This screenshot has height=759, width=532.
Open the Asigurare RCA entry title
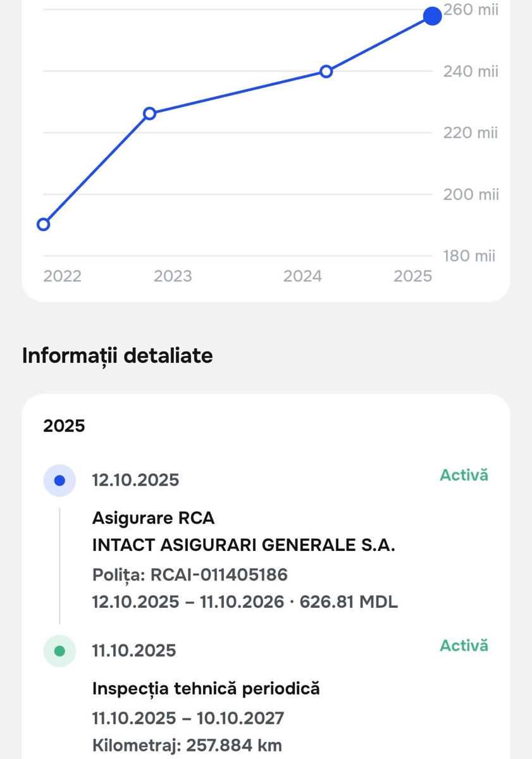click(154, 518)
